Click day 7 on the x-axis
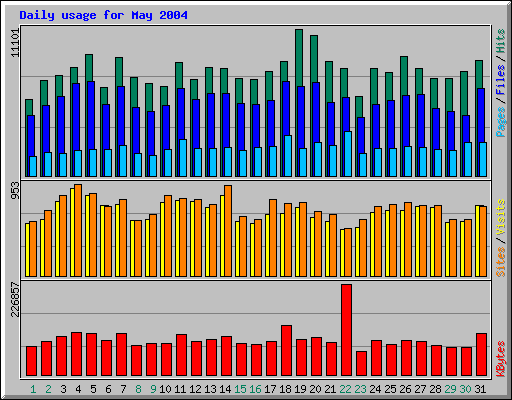The image size is (512, 400). [123, 389]
